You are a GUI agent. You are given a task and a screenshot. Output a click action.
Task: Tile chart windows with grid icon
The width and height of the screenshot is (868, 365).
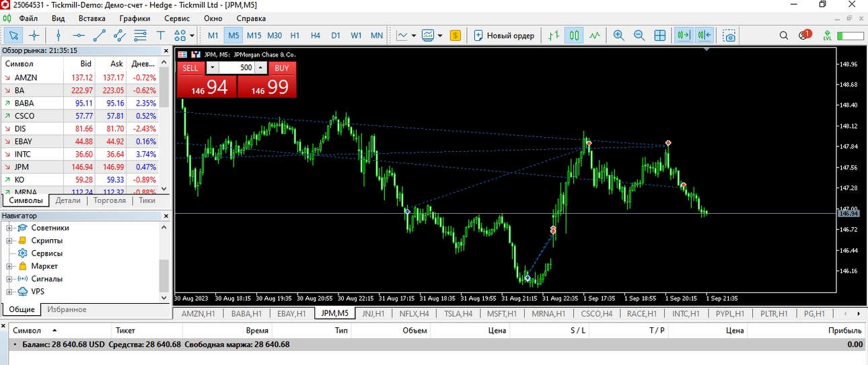tap(660, 35)
